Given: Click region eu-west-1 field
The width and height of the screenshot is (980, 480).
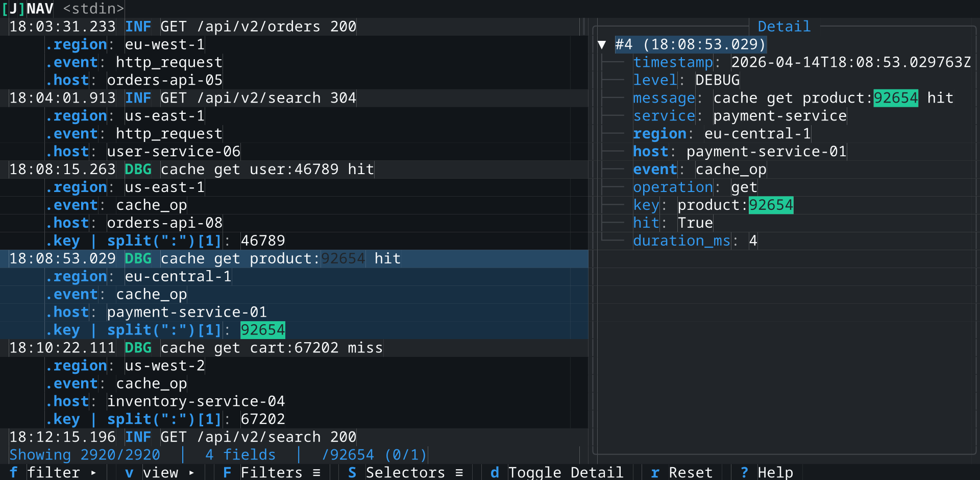Looking at the screenshot, I should pos(125,44).
